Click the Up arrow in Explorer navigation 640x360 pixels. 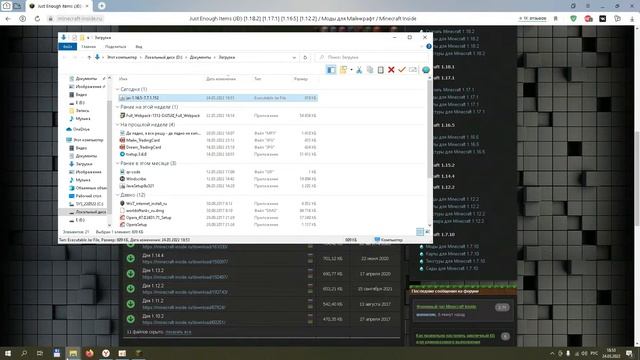pyautogui.click(x=89, y=58)
